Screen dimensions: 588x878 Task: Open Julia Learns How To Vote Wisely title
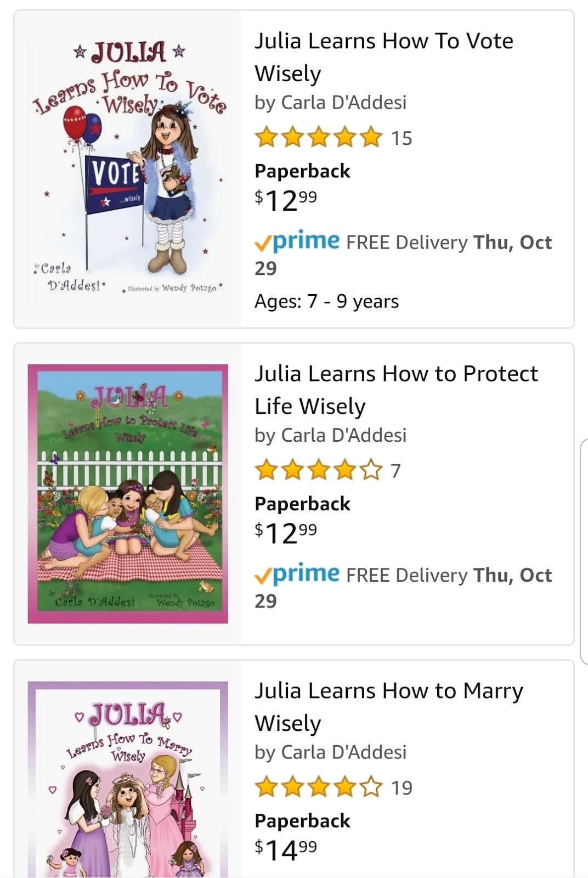coord(384,57)
